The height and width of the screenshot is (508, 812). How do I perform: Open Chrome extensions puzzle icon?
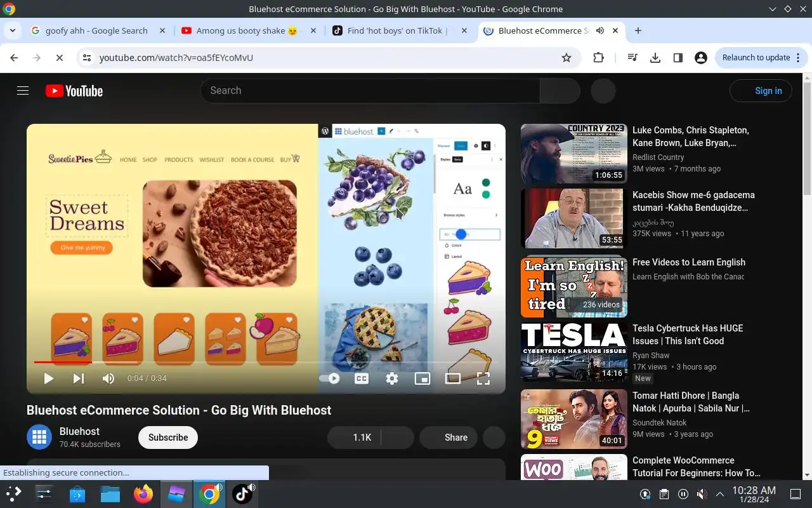tap(598, 57)
